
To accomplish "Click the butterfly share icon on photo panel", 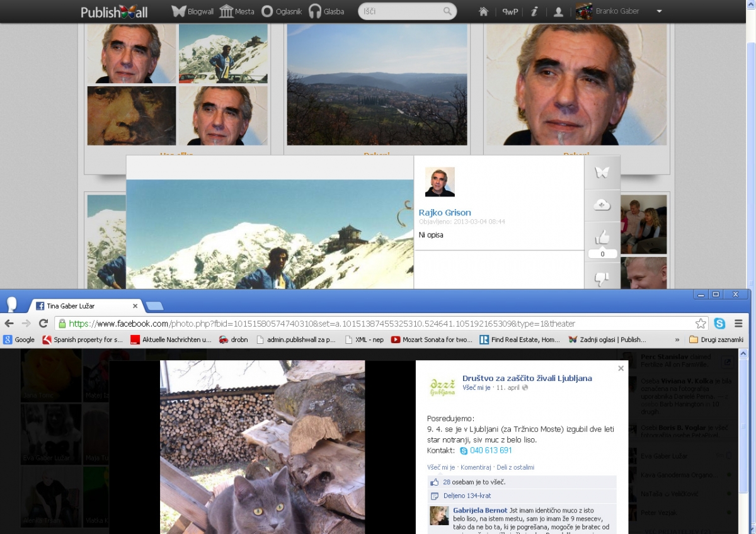I will click(602, 172).
